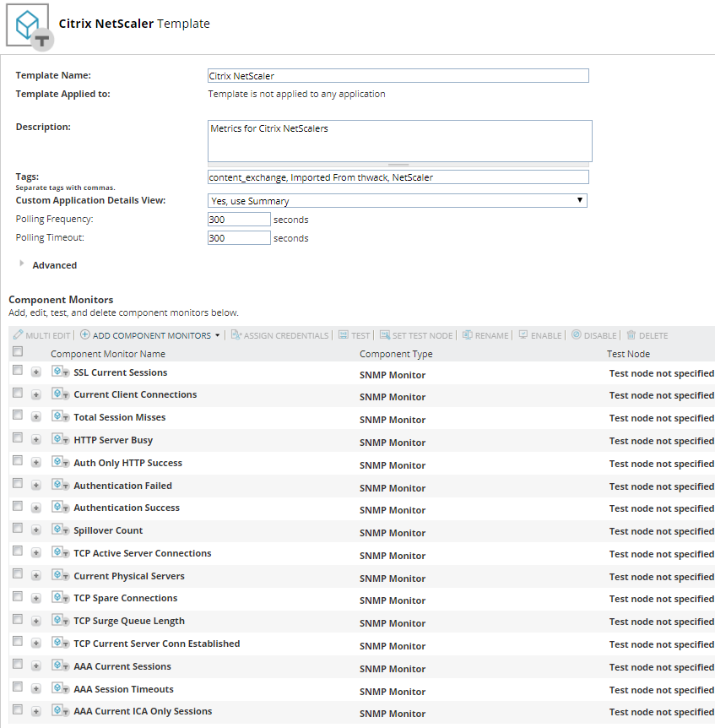Toggle the select-all component monitors checkbox
This screenshot has width=715, height=728.
point(18,351)
